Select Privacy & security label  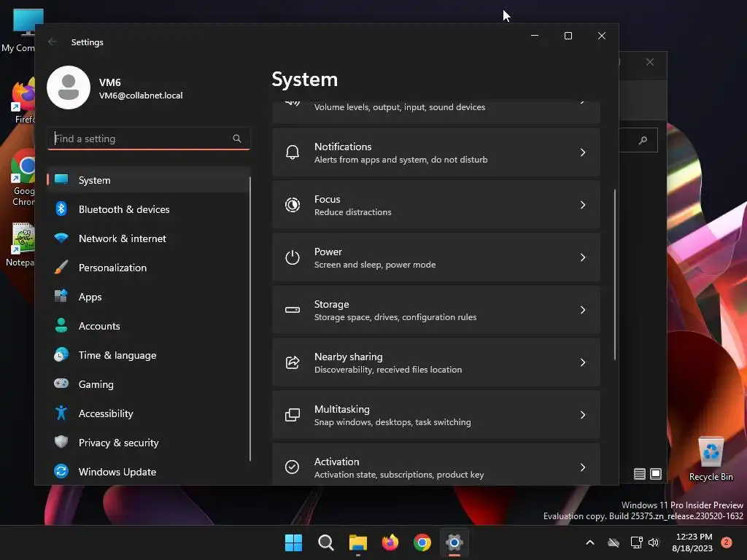119,443
